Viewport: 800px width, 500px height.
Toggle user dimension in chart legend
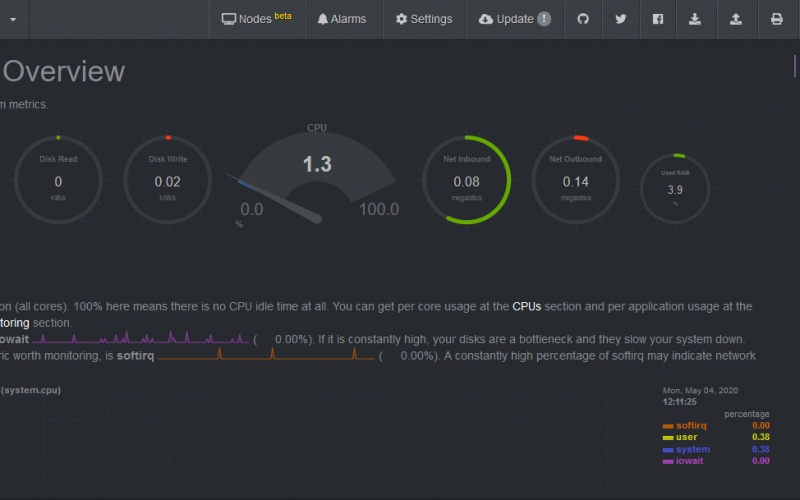[x=686, y=437]
